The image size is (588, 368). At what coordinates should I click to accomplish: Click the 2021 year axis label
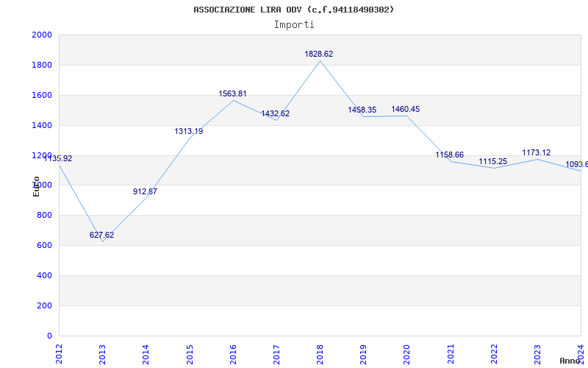[451, 354]
